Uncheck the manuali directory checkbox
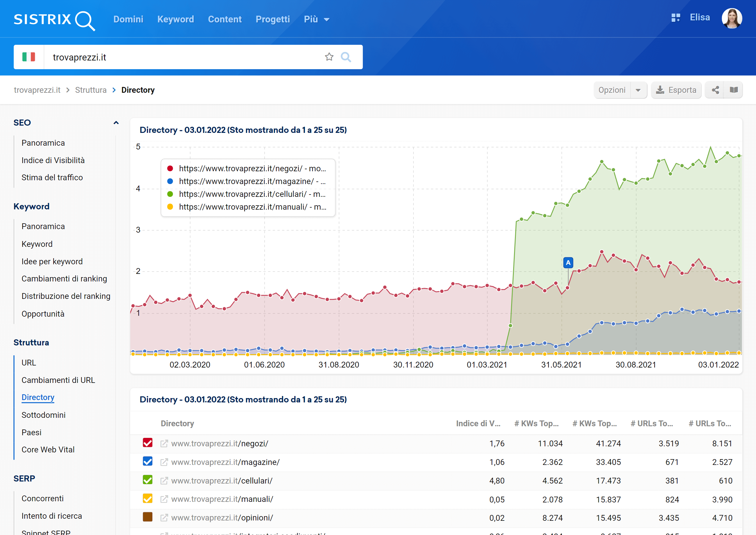The image size is (756, 535). [148, 498]
